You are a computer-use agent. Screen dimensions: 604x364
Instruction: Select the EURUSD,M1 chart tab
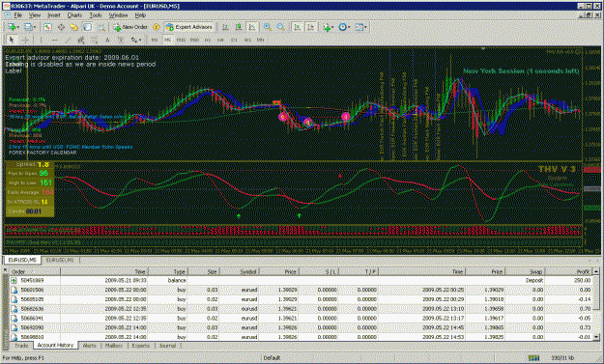(60, 260)
